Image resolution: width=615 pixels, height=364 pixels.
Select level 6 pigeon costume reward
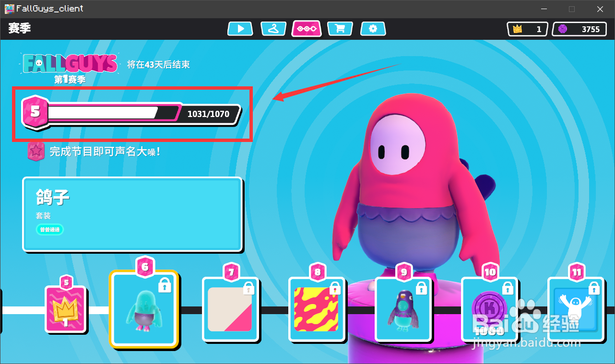tap(144, 309)
